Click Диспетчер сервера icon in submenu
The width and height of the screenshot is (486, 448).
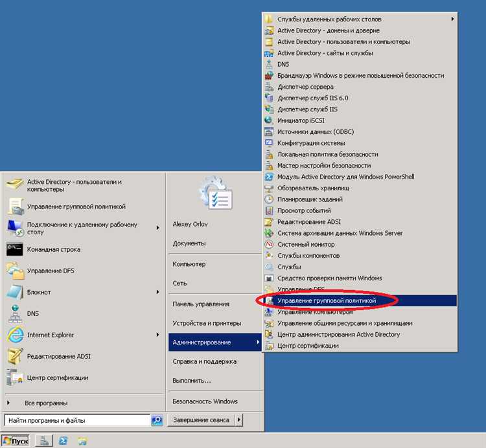point(269,87)
